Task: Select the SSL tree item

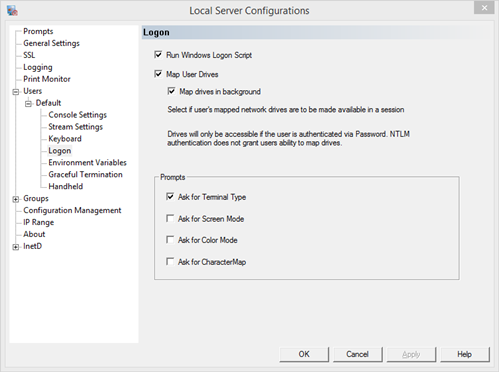Action: coord(29,55)
